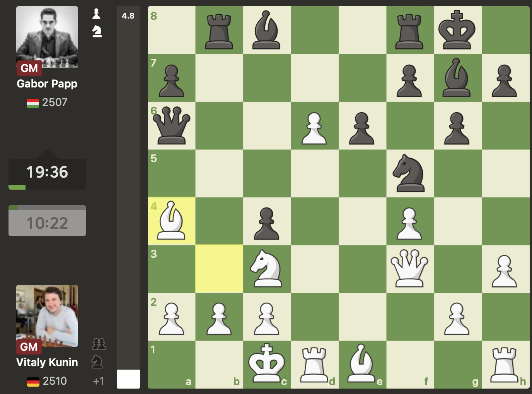Select the black queen on a6

coord(171,125)
